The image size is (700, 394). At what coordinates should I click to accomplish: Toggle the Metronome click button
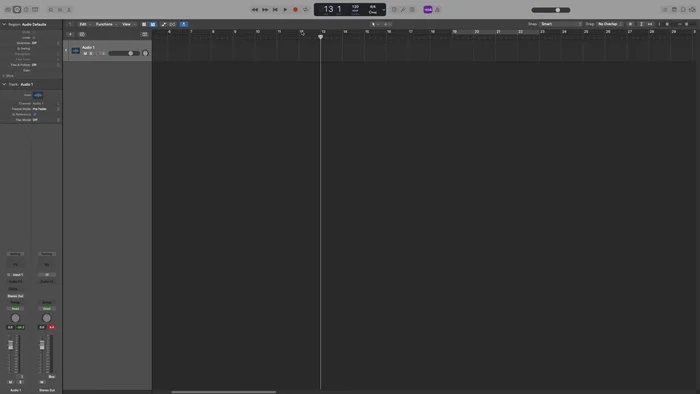pyautogui.click(x=437, y=9)
